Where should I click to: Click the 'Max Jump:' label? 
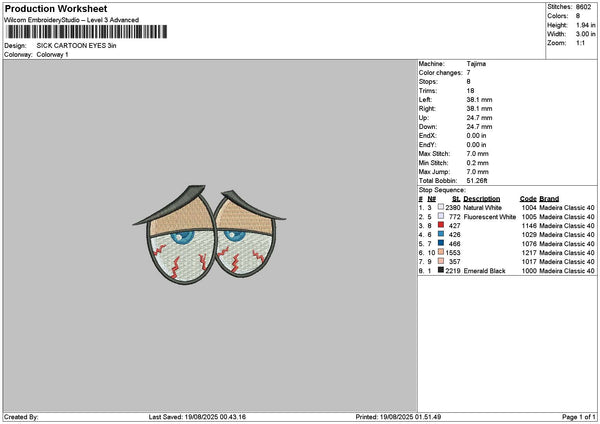(434, 172)
